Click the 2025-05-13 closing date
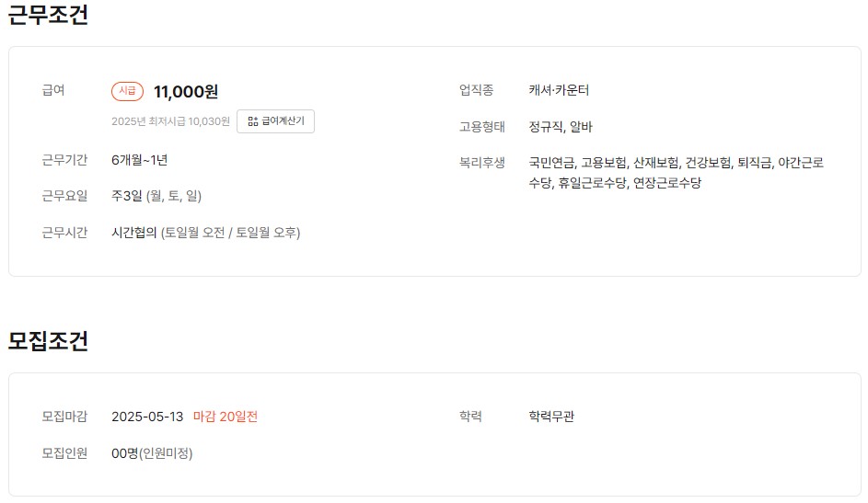The image size is (868, 503). pos(147,417)
